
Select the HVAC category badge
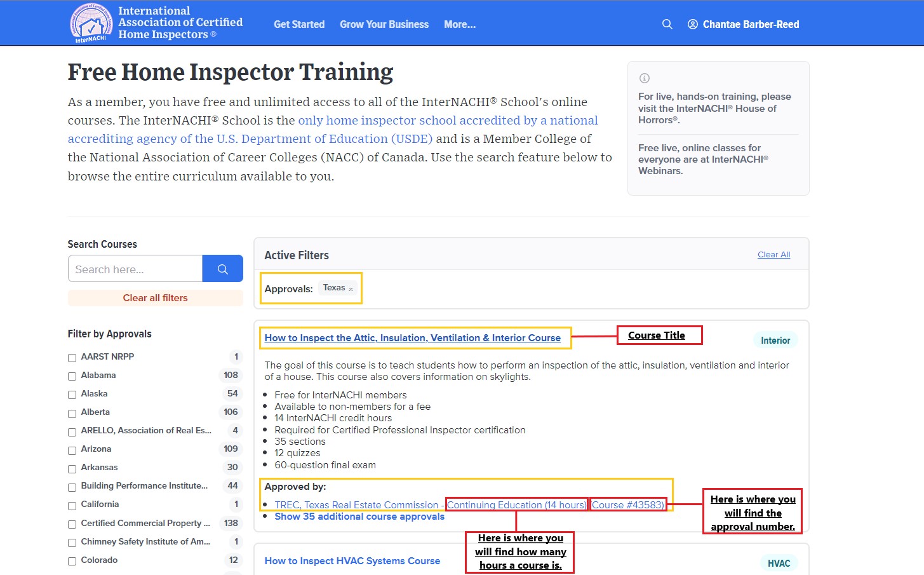pos(779,563)
